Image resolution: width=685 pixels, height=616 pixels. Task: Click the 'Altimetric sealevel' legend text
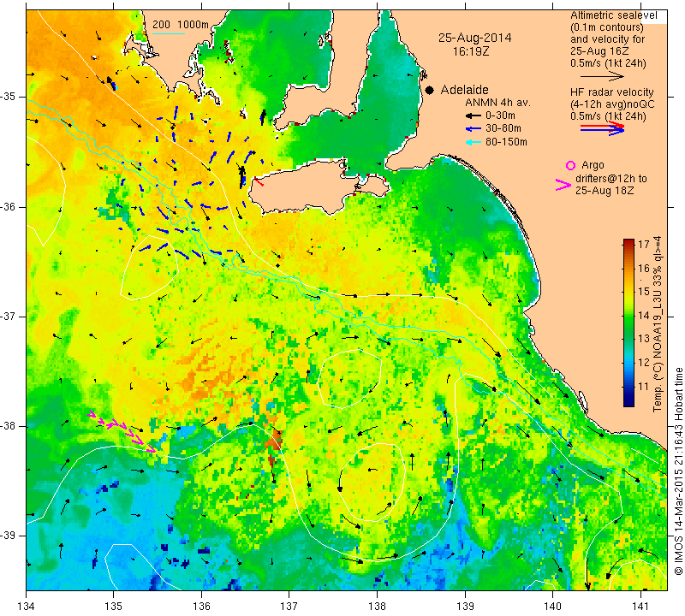(613, 15)
